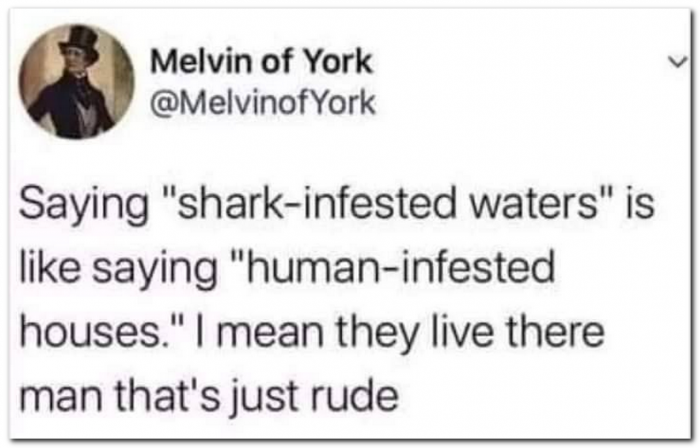Open the @MelvinofYork handle link
700x448 pixels.
[x=263, y=102]
